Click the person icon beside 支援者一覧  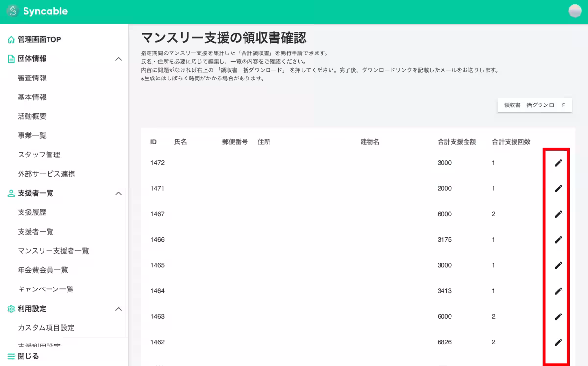pyautogui.click(x=10, y=193)
